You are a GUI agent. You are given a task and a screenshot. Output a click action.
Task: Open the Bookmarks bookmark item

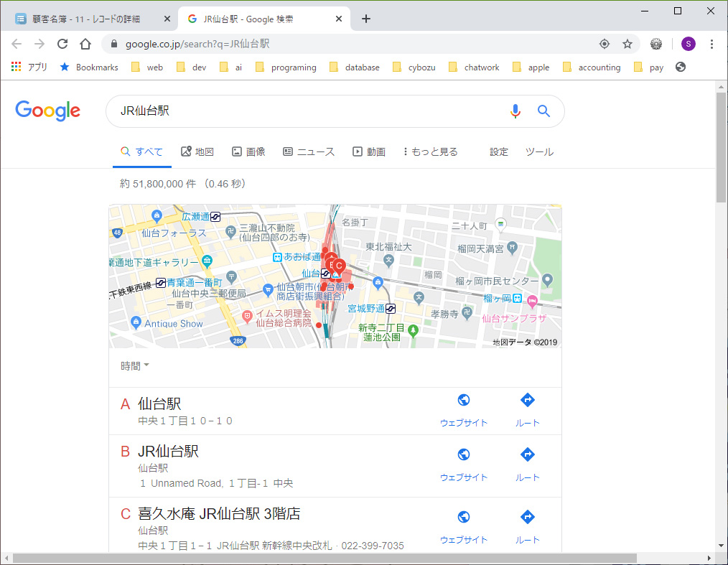coord(89,67)
